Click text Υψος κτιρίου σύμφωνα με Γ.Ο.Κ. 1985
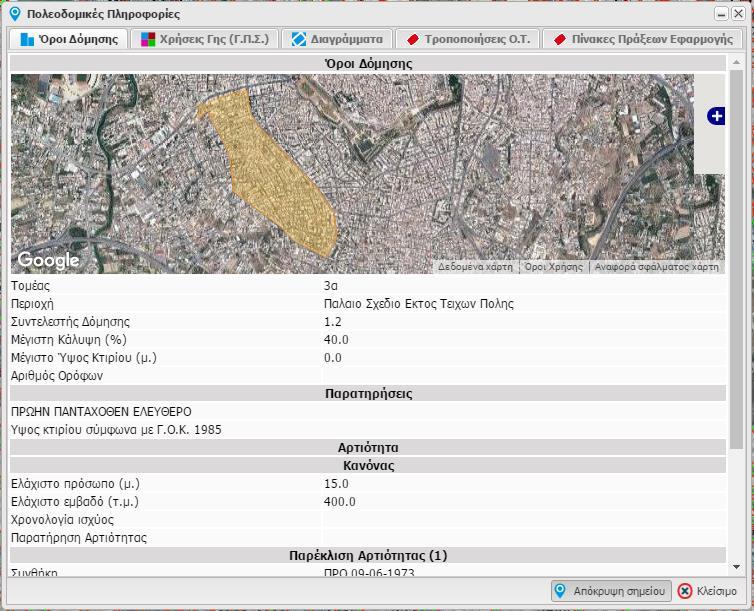 (116, 430)
